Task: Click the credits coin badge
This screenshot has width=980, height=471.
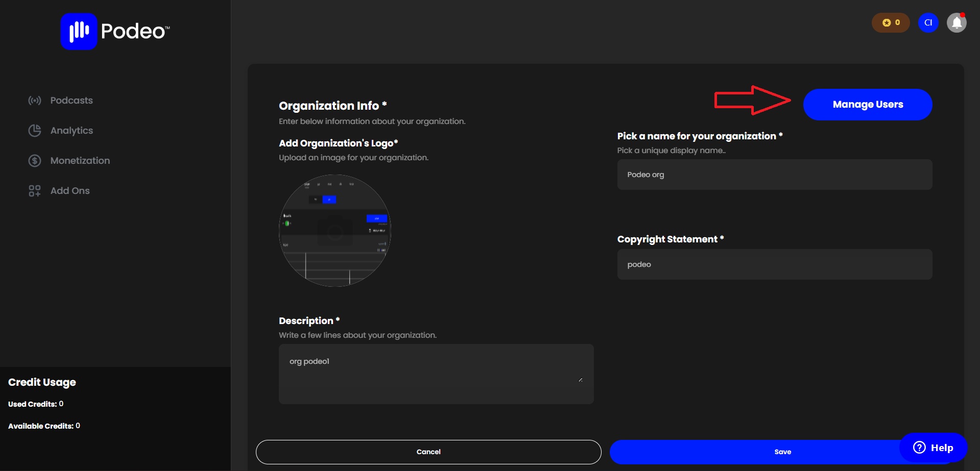Action: (x=891, y=22)
